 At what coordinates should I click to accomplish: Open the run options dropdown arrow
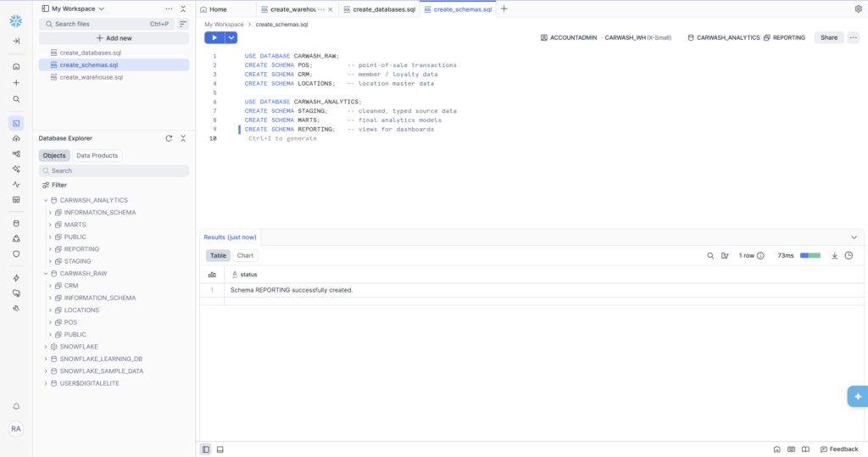click(231, 37)
